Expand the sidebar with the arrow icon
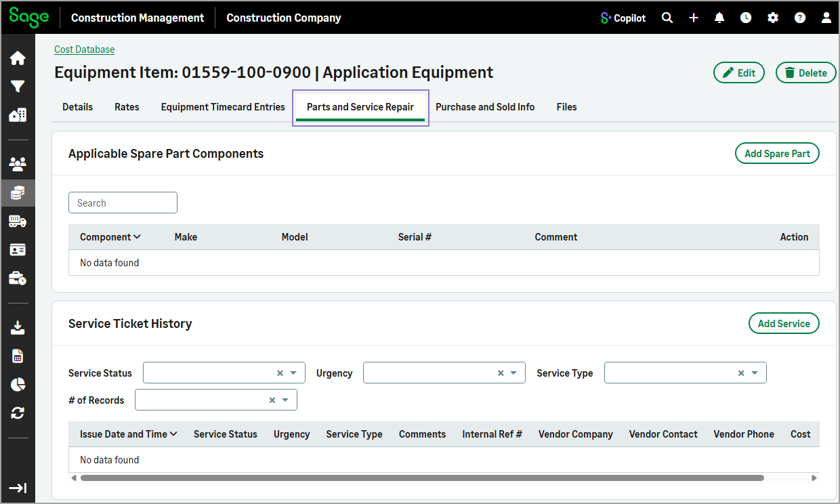840x504 pixels. 18,488
